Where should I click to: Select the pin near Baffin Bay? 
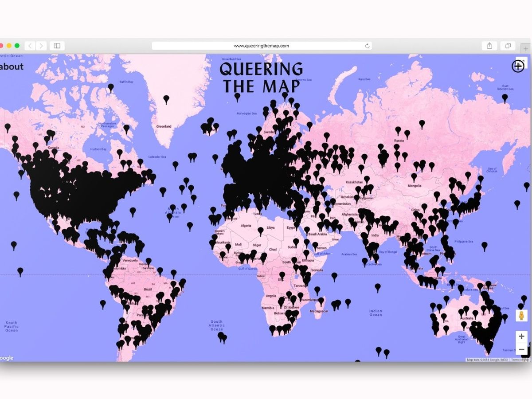pyautogui.click(x=110, y=87)
